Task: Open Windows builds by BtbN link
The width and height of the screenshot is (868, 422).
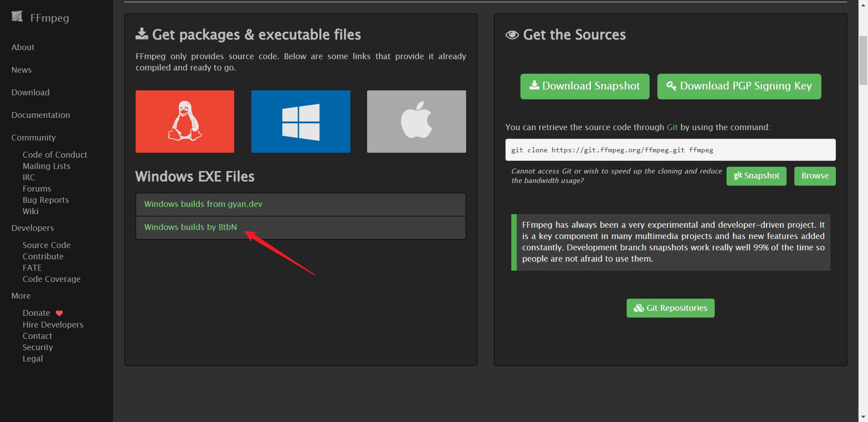Action: (x=190, y=227)
